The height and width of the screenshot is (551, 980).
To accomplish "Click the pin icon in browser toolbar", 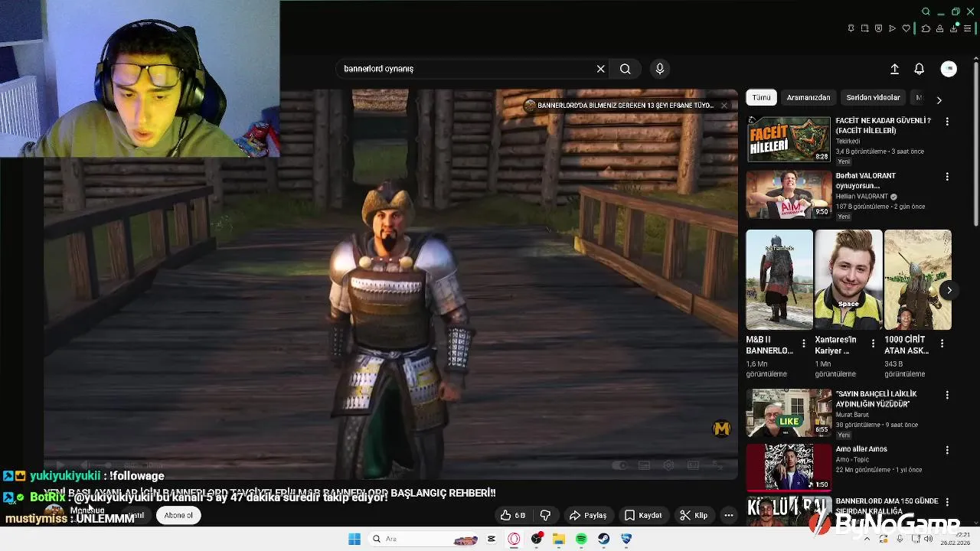I will click(851, 28).
